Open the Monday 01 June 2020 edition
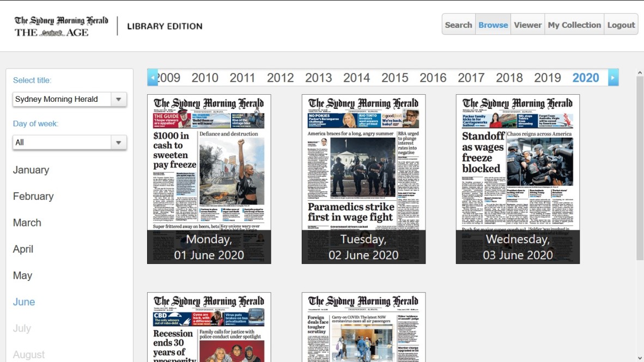The height and width of the screenshot is (362, 644). [x=209, y=179]
